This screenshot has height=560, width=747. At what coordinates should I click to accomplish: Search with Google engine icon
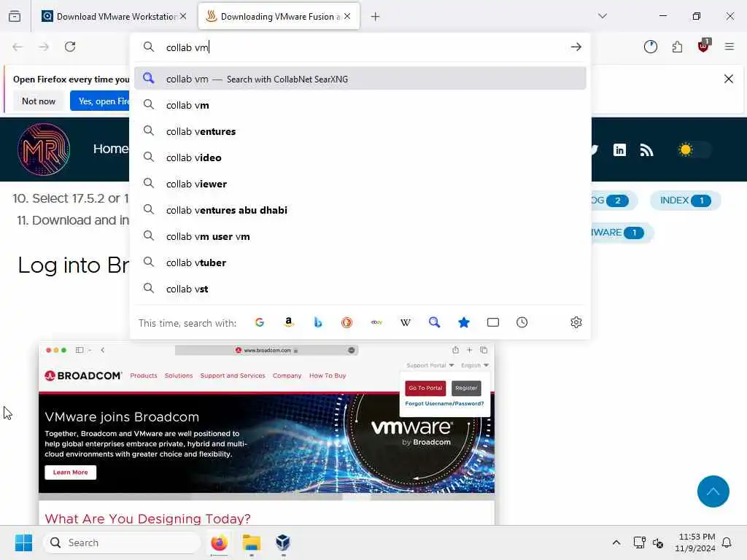(260, 322)
